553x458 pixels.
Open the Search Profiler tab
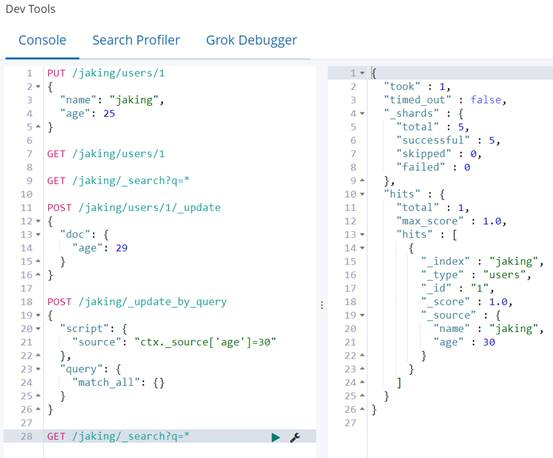click(x=136, y=40)
